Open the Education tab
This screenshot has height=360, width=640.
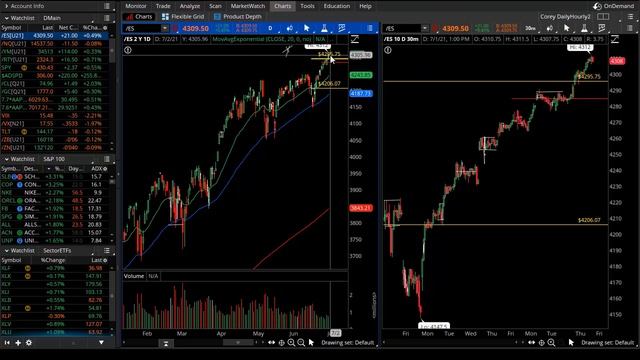tap(337, 6)
